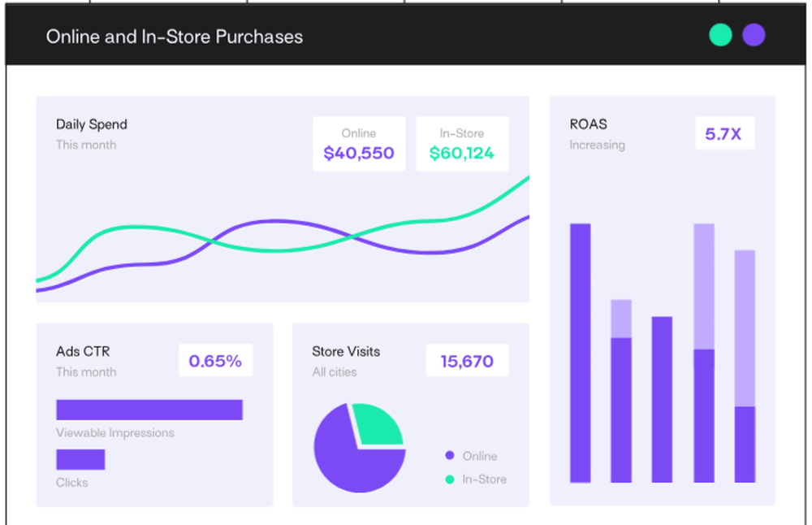Open the In-Store $60,124 spend card
The image size is (812, 525).
(462, 144)
